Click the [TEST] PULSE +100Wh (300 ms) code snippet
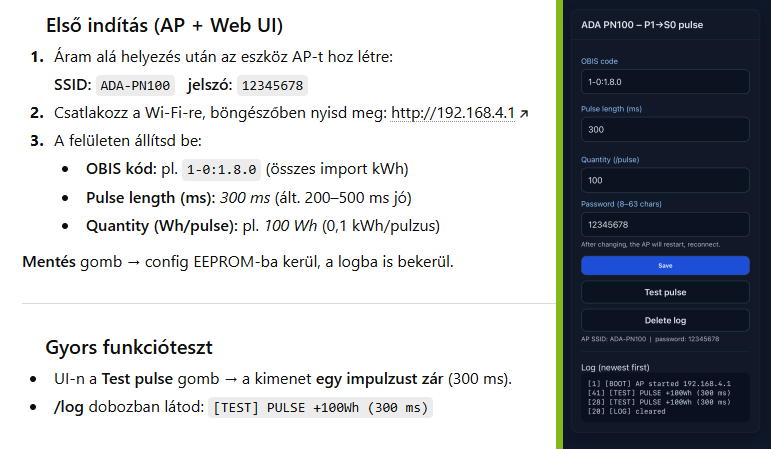The image size is (771, 449). 320,408
